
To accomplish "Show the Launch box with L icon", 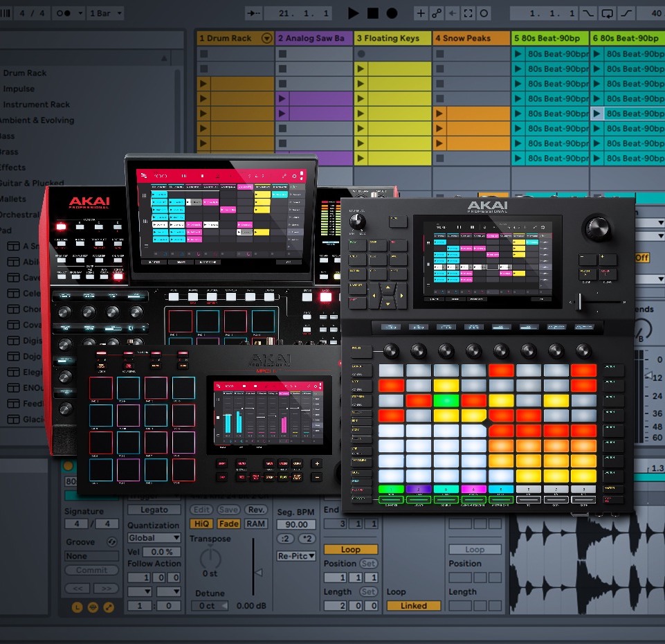I will pyautogui.click(x=78, y=607).
